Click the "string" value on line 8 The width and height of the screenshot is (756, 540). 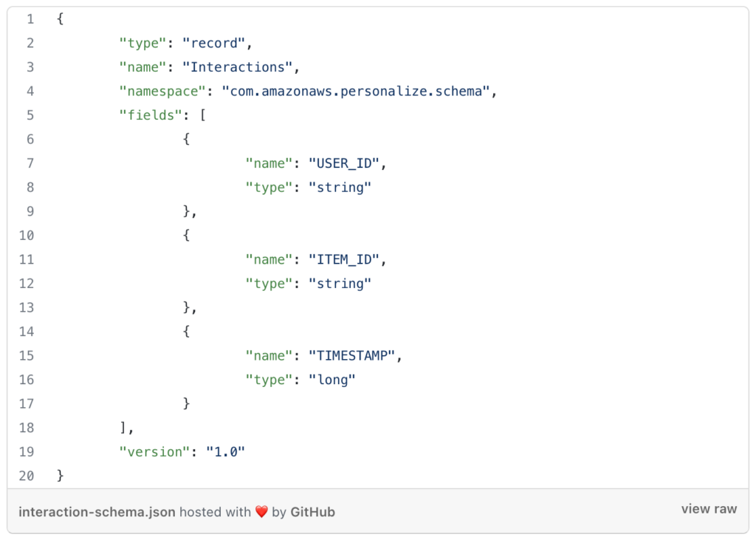point(340,188)
